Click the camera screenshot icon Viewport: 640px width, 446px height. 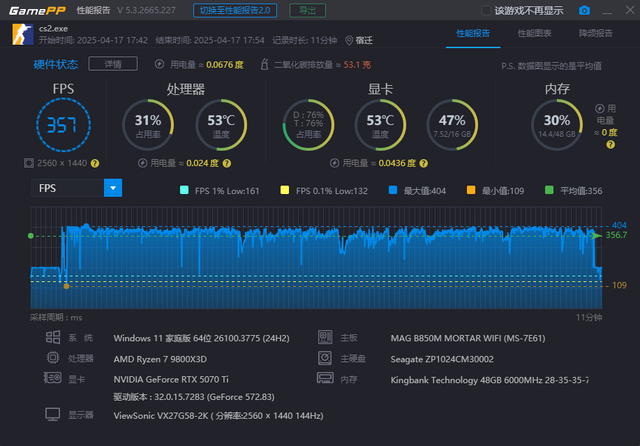point(584,10)
